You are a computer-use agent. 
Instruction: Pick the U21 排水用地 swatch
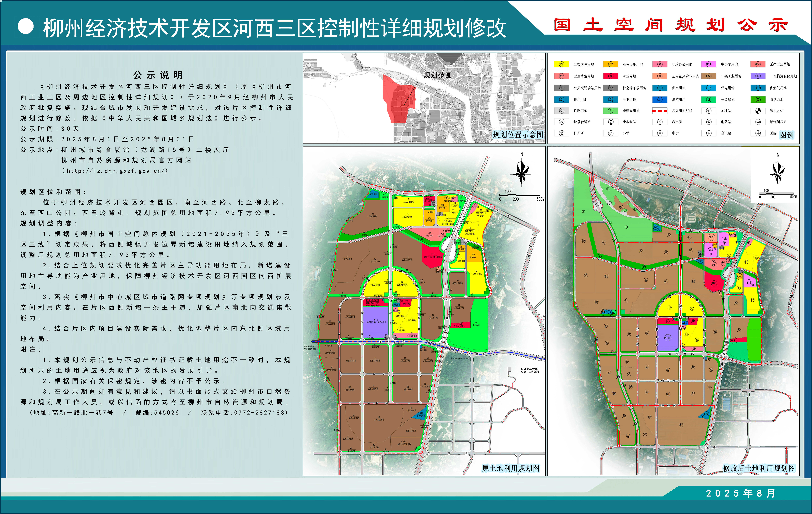point(562,100)
